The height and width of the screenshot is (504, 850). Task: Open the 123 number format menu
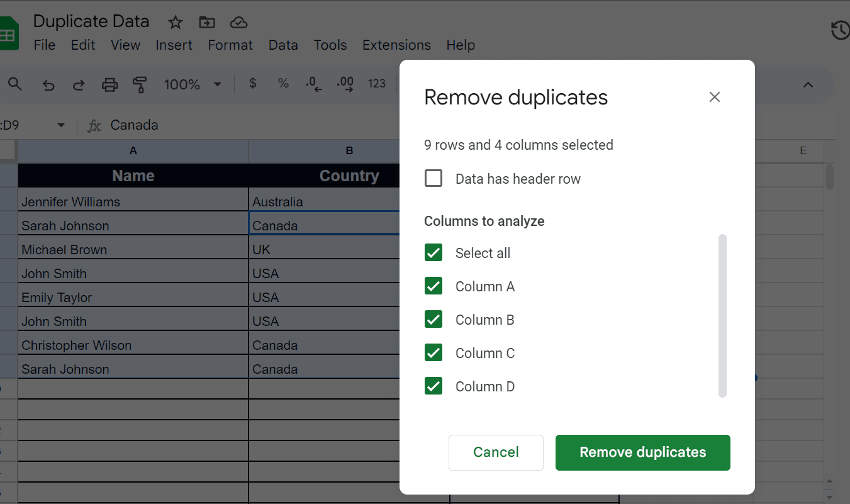pyautogui.click(x=376, y=84)
